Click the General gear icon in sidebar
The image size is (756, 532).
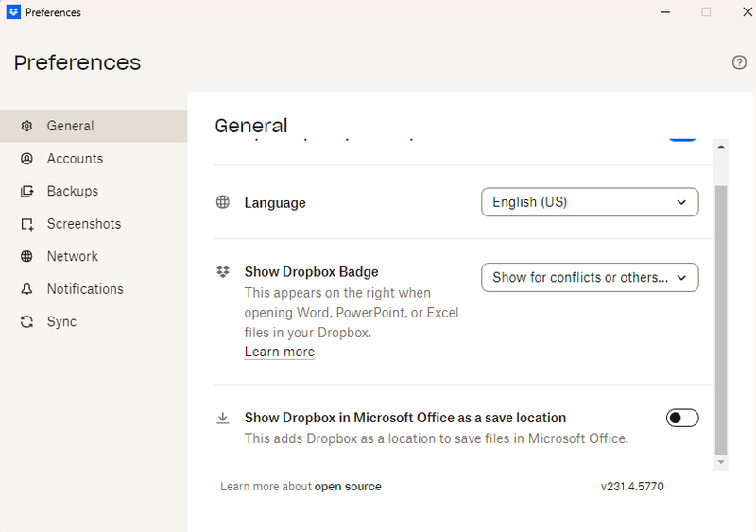click(x=27, y=126)
